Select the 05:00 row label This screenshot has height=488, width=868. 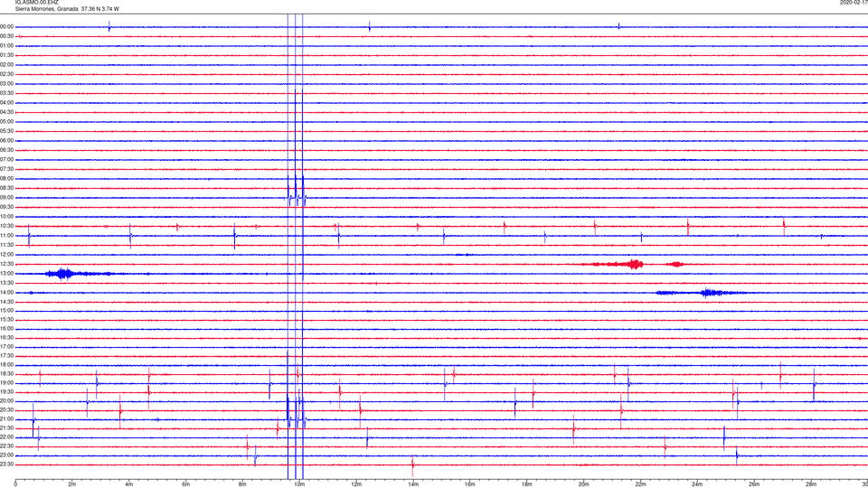(6, 122)
